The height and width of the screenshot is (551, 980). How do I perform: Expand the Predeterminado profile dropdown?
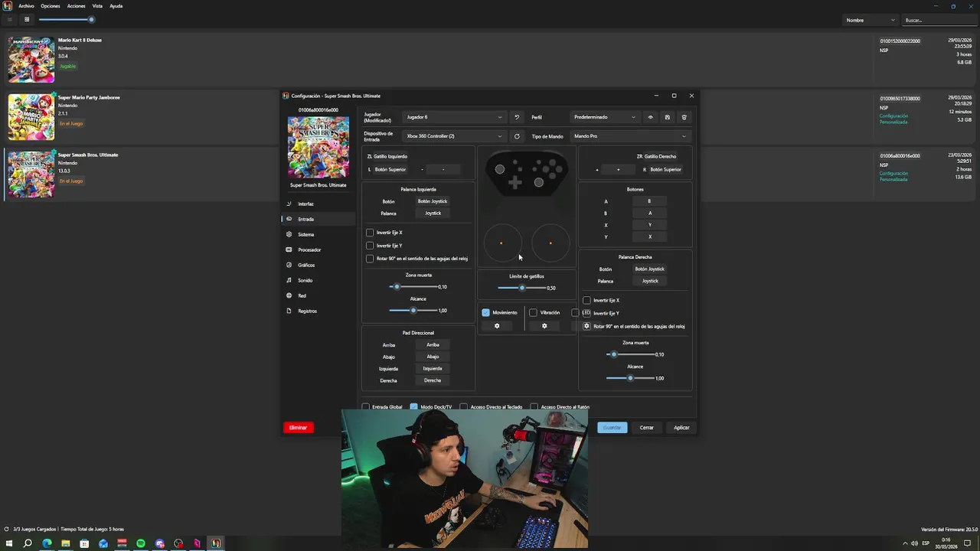click(x=605, y=117)
